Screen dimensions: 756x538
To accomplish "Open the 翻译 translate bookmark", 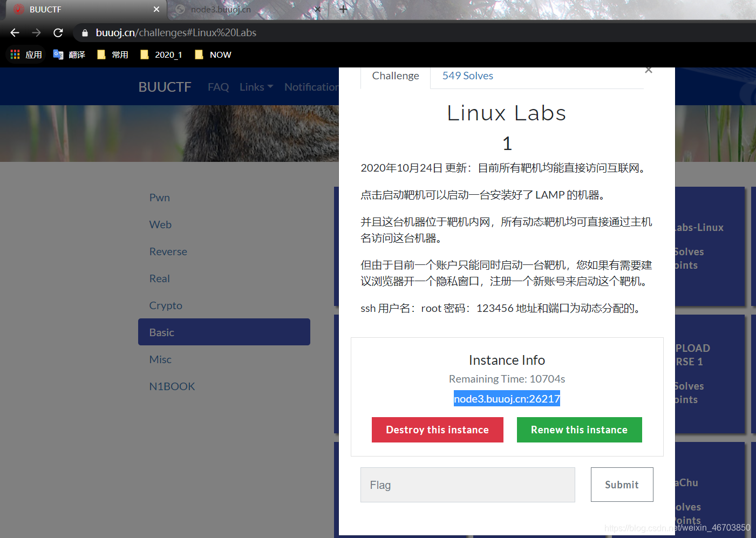I will point(69,55).
